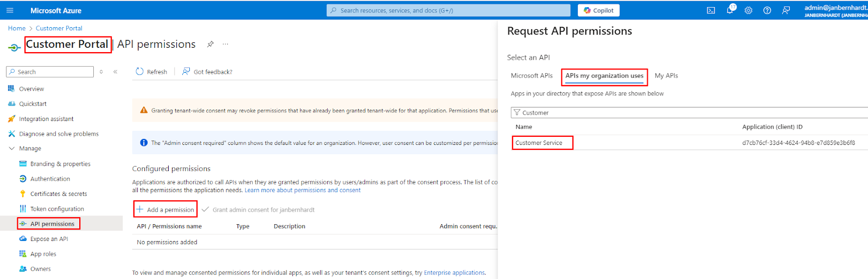Click the Copilot button
Viewport: 868px width, 279px height.
(598, 10)
